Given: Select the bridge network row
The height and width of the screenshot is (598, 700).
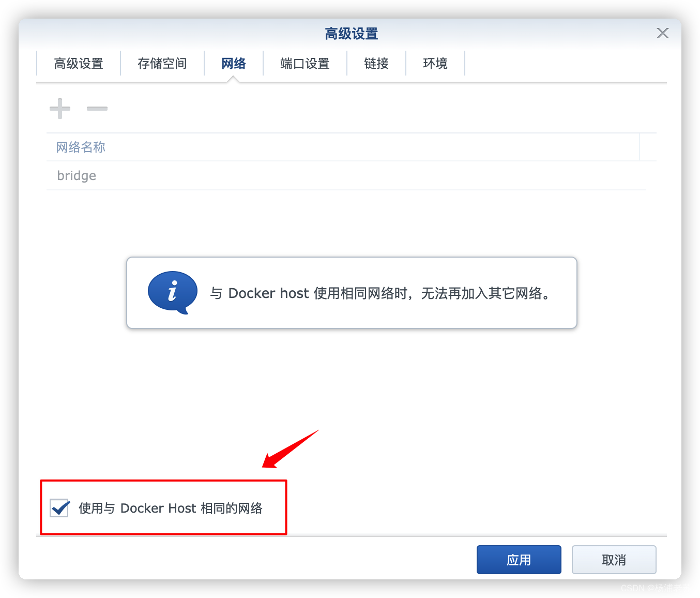Looking at the screenshot, I should coord(346,176).
